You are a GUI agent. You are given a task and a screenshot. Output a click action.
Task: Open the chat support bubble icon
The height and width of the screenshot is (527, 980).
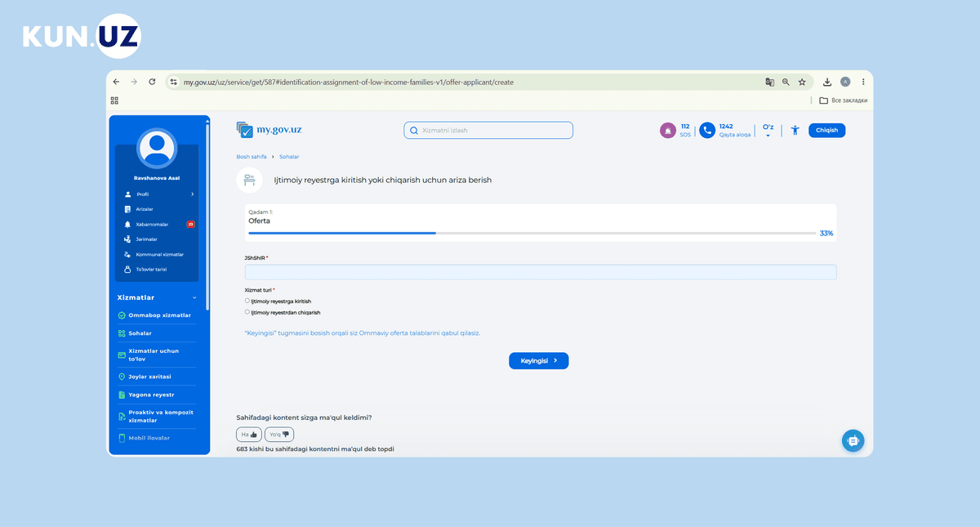pos(853,440)
